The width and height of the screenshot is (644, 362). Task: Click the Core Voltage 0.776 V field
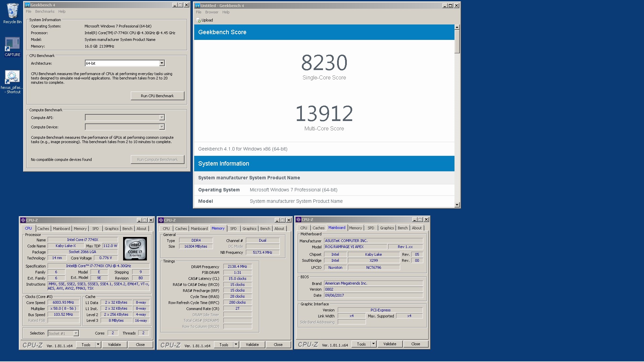[x=106, y=258]
